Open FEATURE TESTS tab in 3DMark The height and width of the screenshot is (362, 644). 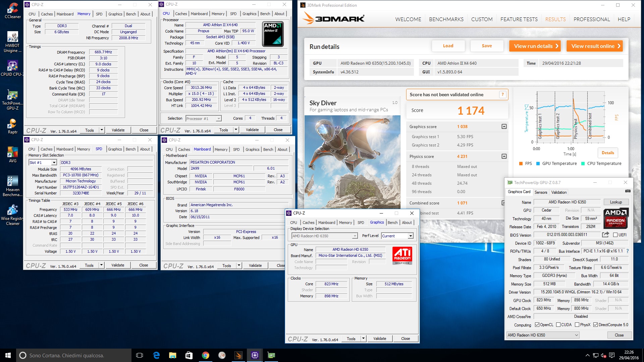pyautogui.click(x=519, y=19)
